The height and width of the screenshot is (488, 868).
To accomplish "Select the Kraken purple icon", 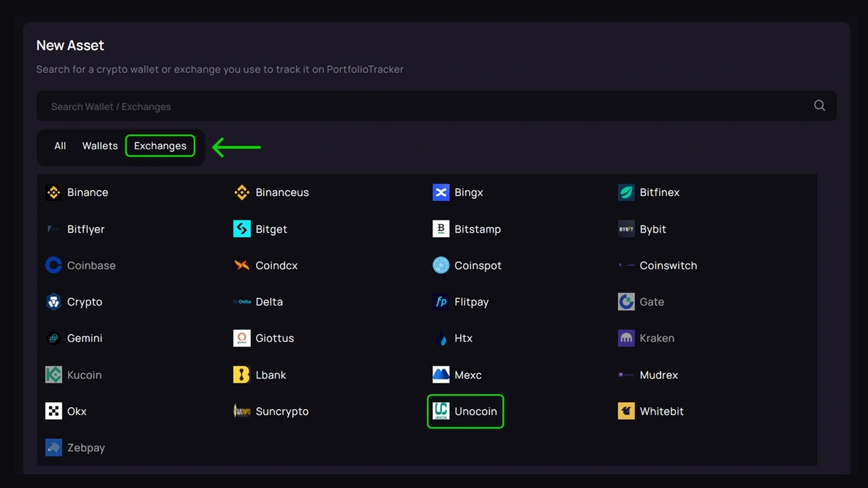I will click(x=626, y=338).
